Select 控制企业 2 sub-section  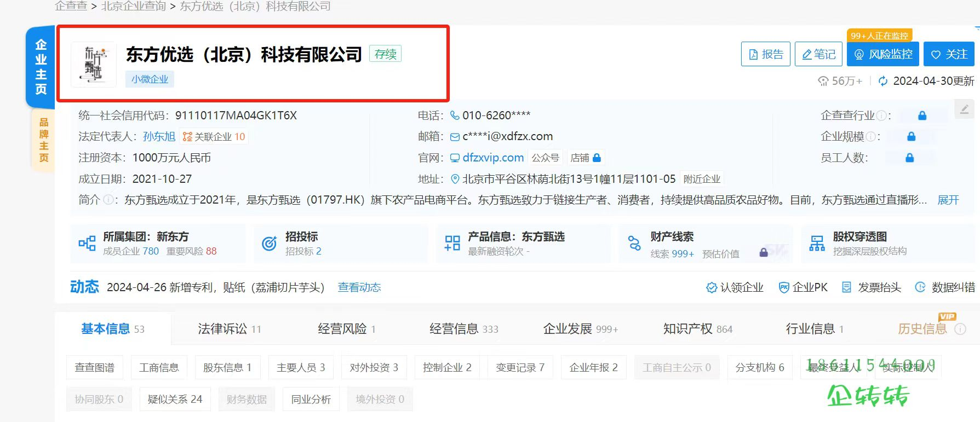click(x=447, y=367)
